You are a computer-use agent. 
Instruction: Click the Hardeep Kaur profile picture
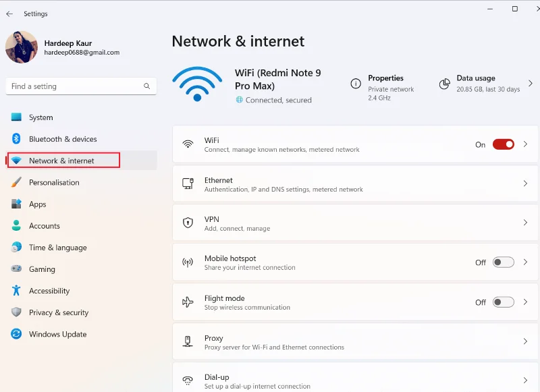click(x=22, y=47)
